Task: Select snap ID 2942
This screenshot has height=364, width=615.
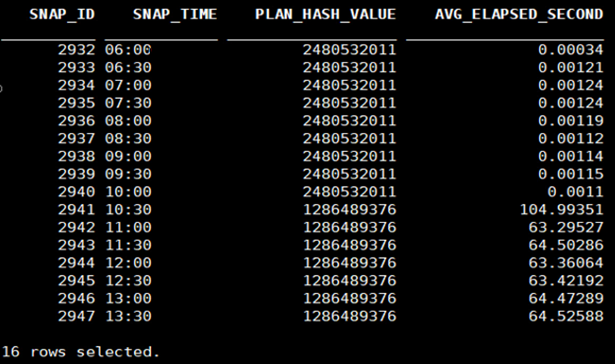Action: point(77,227)
